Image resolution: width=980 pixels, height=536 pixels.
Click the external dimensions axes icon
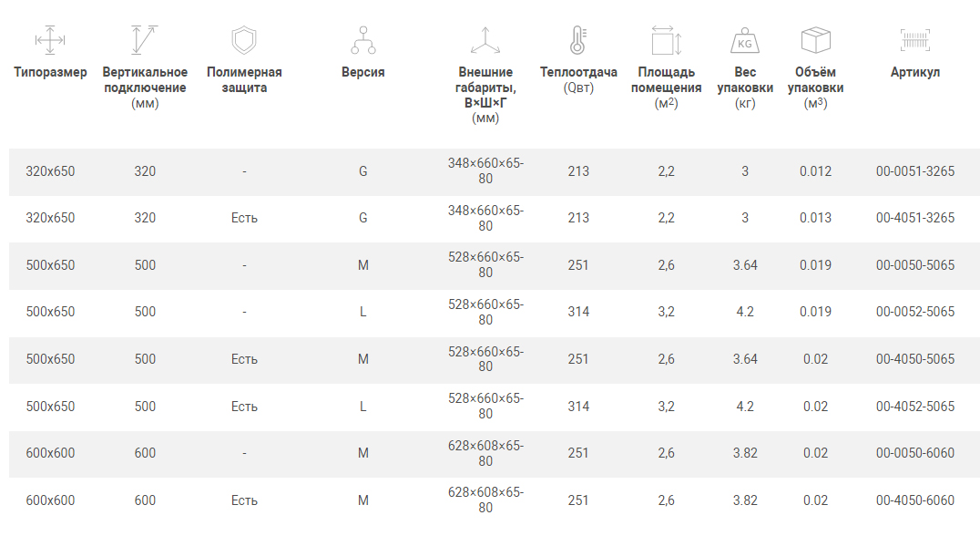pyautogui.click(x=485, y=40)
